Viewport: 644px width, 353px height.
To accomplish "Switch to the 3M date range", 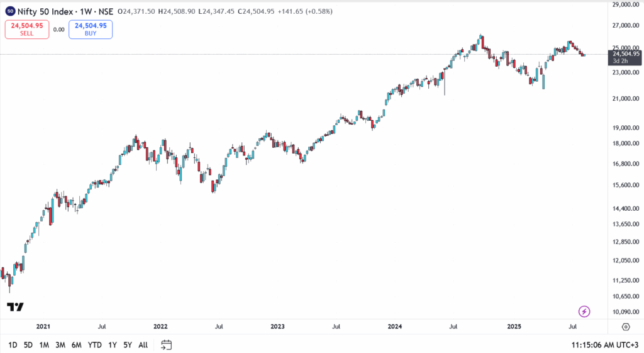I will (60, 345).
